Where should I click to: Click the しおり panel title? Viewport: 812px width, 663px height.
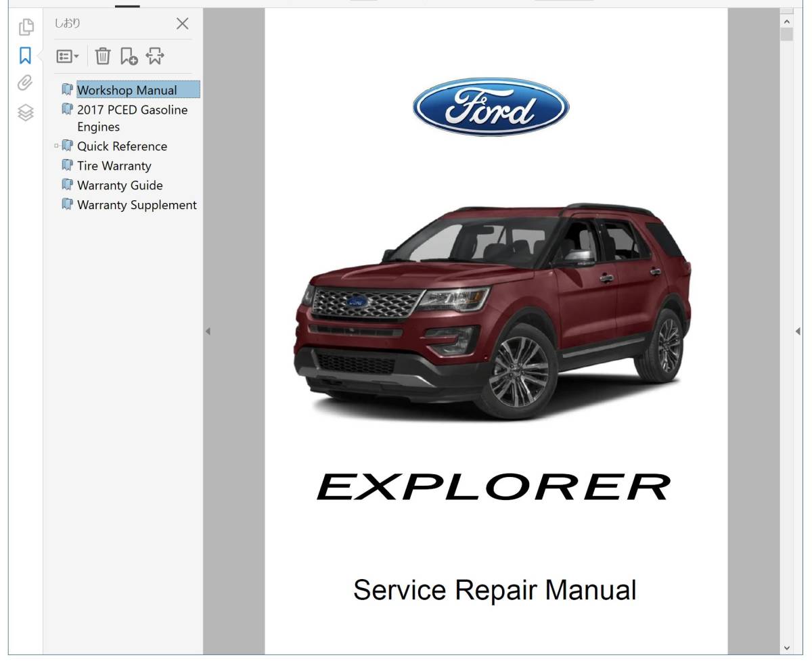68,24
